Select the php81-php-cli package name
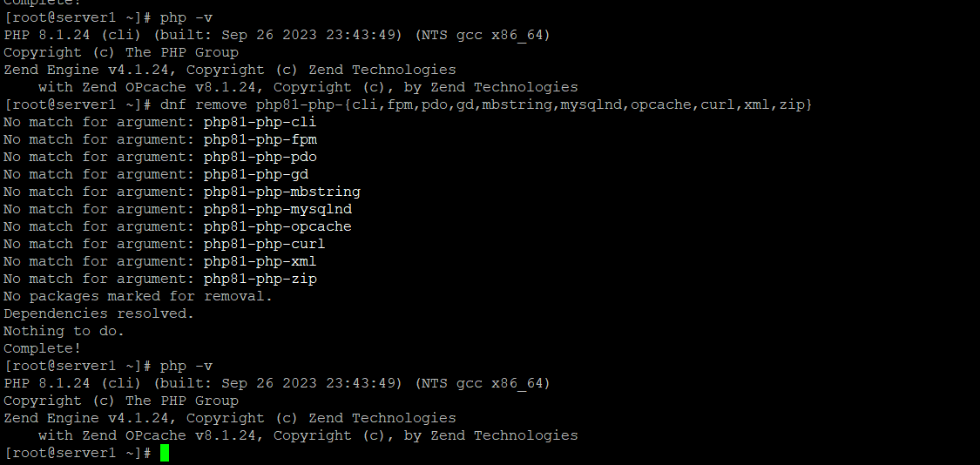Image resolution: width=980 pixels, height=465 pixels. pos(260,122)
